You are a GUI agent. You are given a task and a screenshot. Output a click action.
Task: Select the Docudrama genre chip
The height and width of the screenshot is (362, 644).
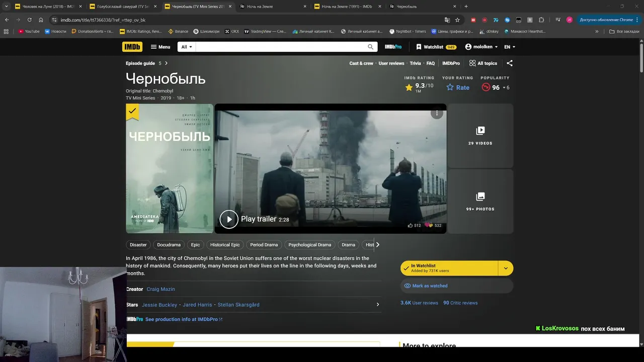click(169, 245)
